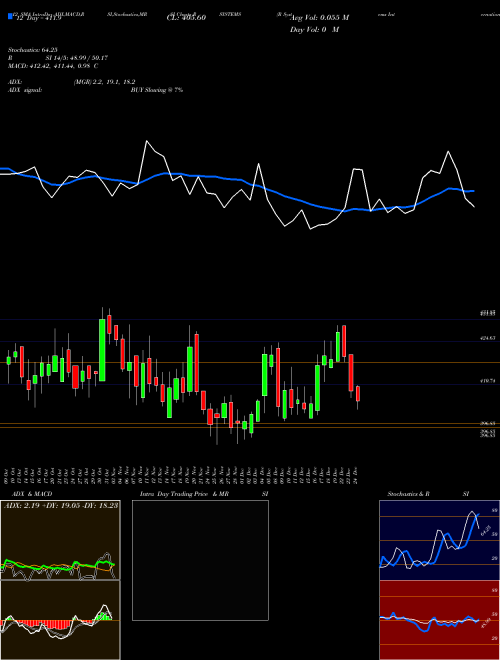
Task: Click the 424.63 price level label
Action: pyautogui.click(x=488, y=338)
